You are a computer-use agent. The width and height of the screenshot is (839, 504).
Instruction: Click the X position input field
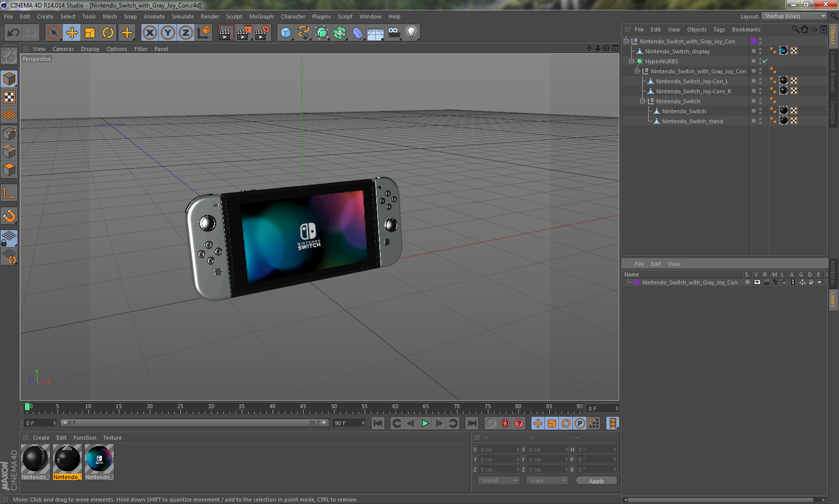tap(499, 450)
